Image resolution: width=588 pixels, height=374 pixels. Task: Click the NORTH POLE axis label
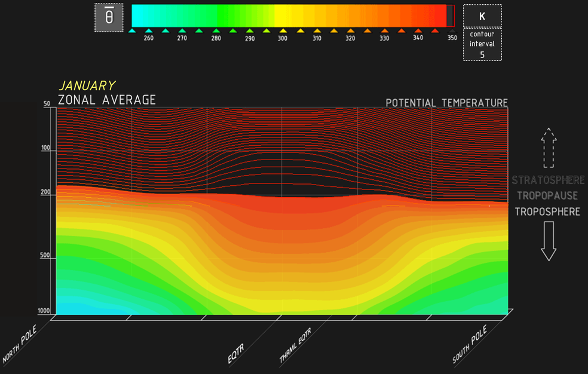pos(20,346)
